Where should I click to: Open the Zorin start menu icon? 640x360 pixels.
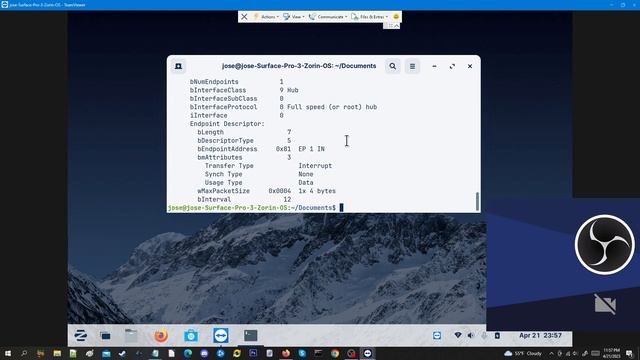point(80,336)
